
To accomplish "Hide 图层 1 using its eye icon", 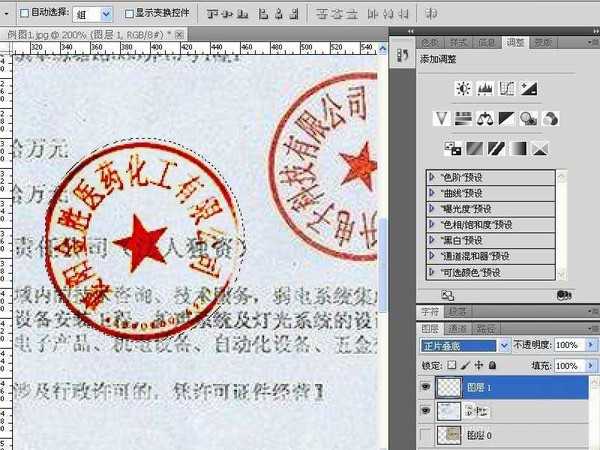I will click(428, 384).
